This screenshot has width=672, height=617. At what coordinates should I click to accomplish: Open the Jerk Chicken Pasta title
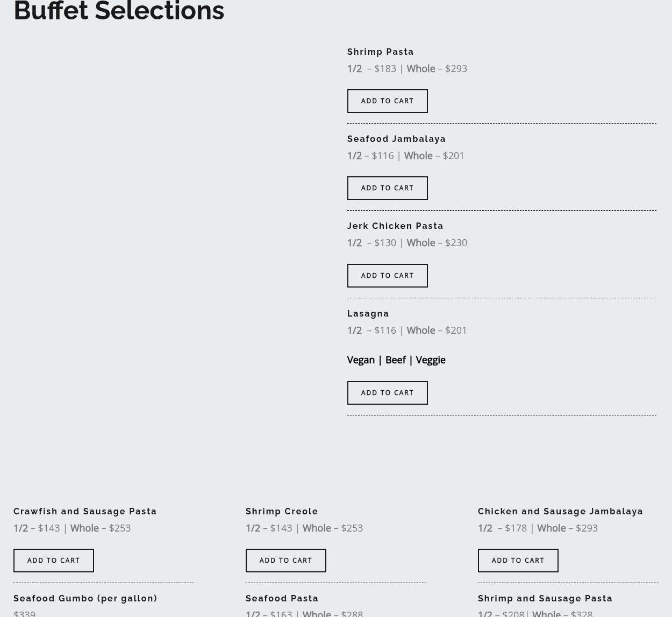point(395,226)
